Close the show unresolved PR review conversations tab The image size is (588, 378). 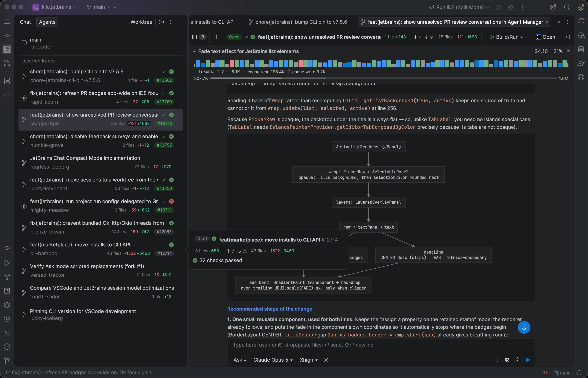coord(547,22)
